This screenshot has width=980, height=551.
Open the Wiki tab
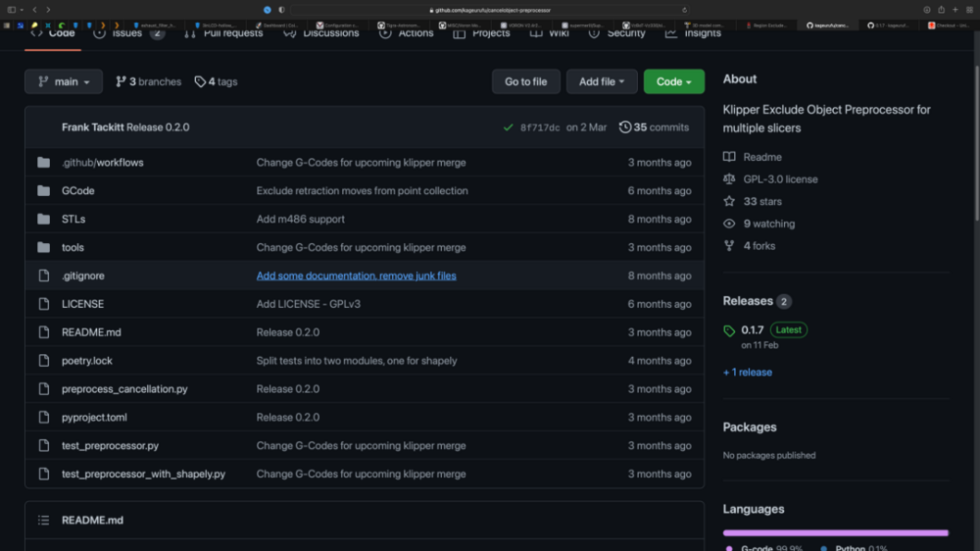click(x=550, y=33)
